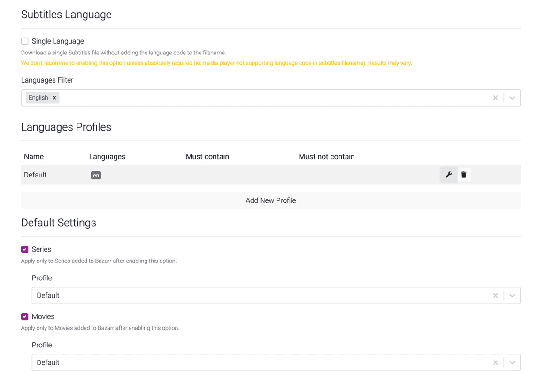554x392 pixels.
Task: Expand the Movies Profile dropdown
Action: pyautogui.click(x=512, y=362)
